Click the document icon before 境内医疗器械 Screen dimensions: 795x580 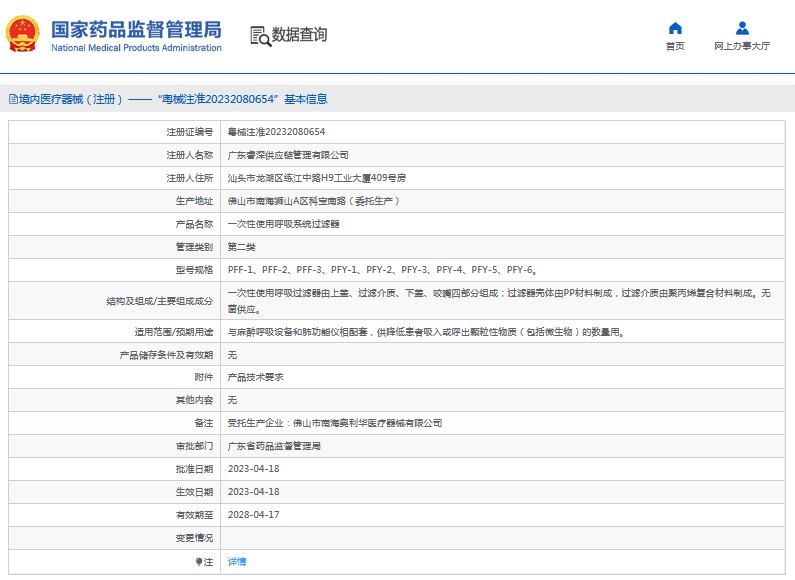(x=13, y=99)
